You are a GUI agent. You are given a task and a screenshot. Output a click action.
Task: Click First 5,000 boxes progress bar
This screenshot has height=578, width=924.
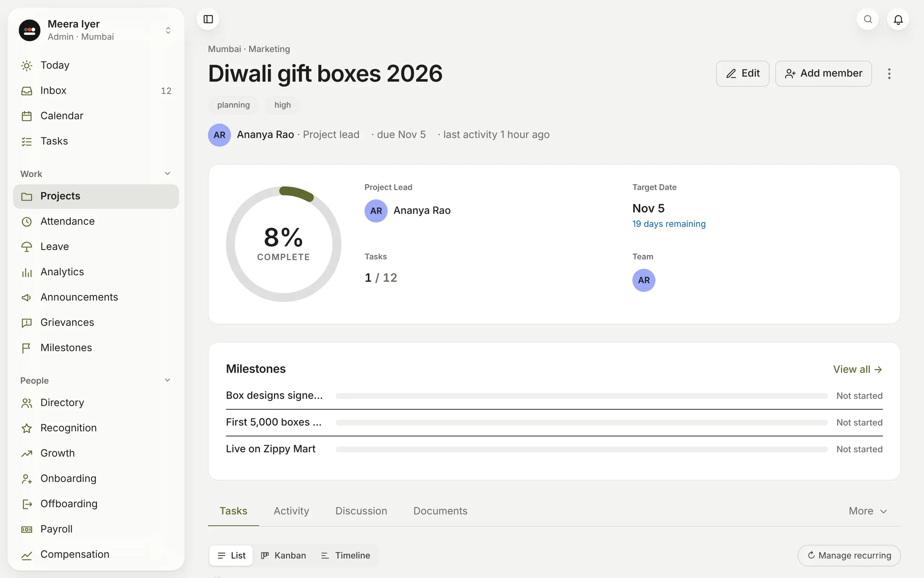click(581, 423)
